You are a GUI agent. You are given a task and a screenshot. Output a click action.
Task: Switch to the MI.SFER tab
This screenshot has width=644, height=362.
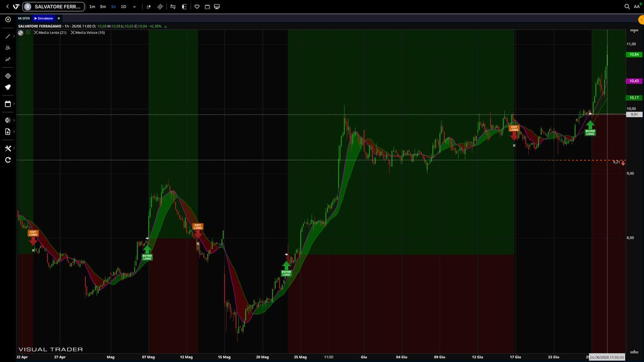(24, 18)
